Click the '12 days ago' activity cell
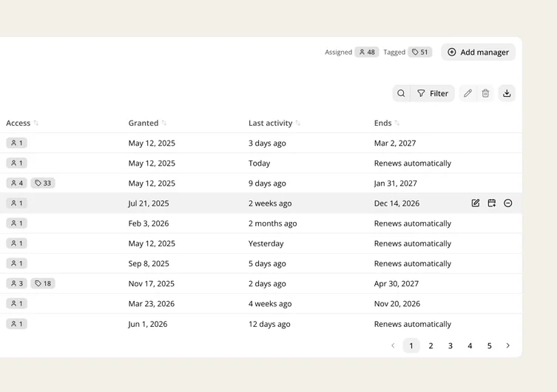 269,324
